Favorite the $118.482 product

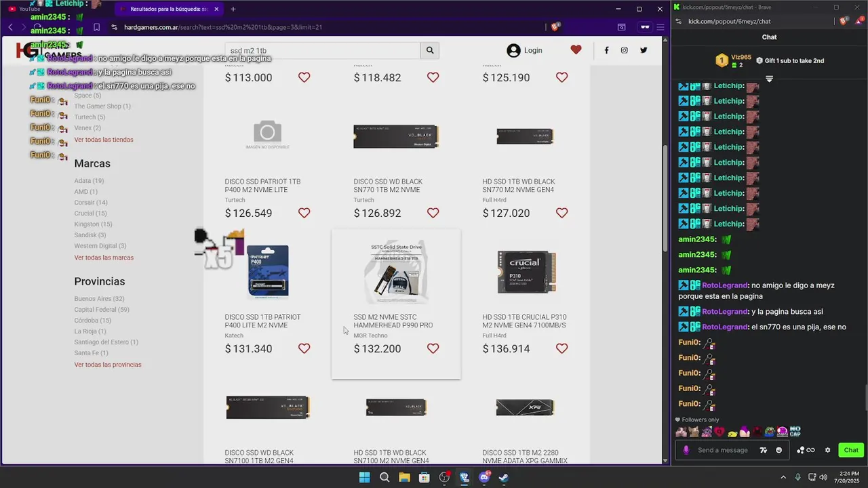tap(433, 77)
